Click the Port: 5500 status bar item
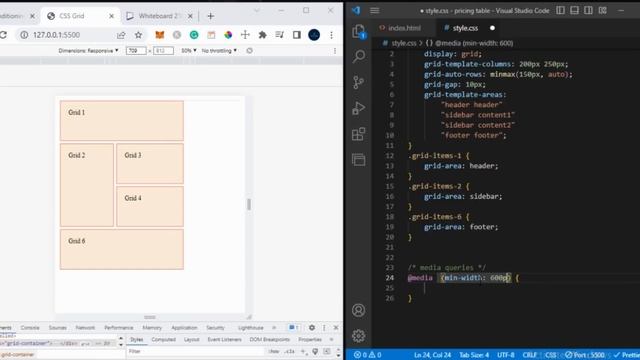The image size is (640, 360). click(x=585, y=355)
